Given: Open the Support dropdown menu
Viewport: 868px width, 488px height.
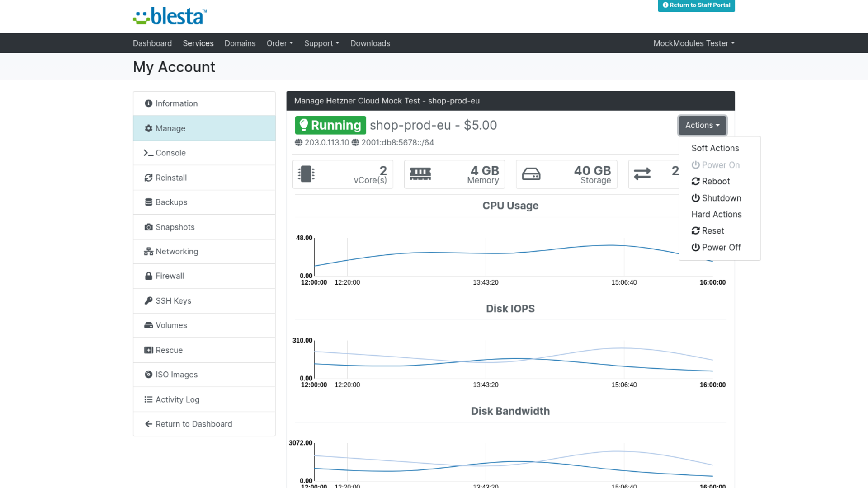Looking at the screenshot, I should tap(321, 43).
